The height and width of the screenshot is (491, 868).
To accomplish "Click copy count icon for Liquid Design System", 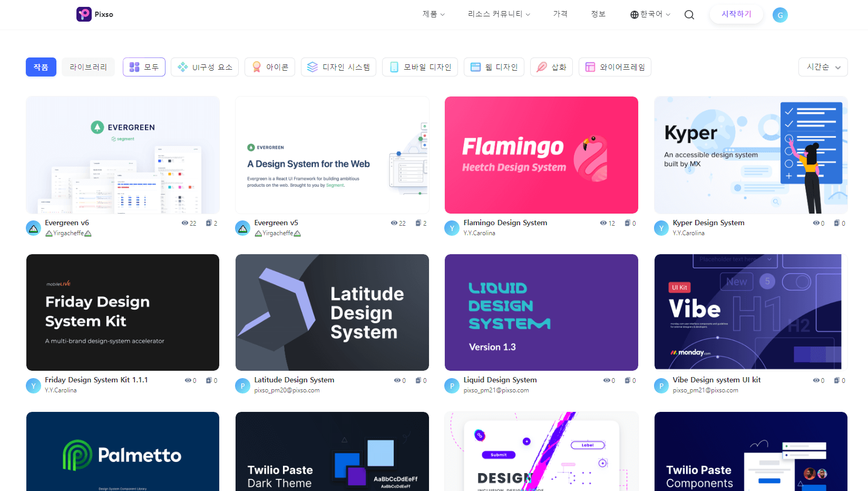I will click(x=628, y=380).
